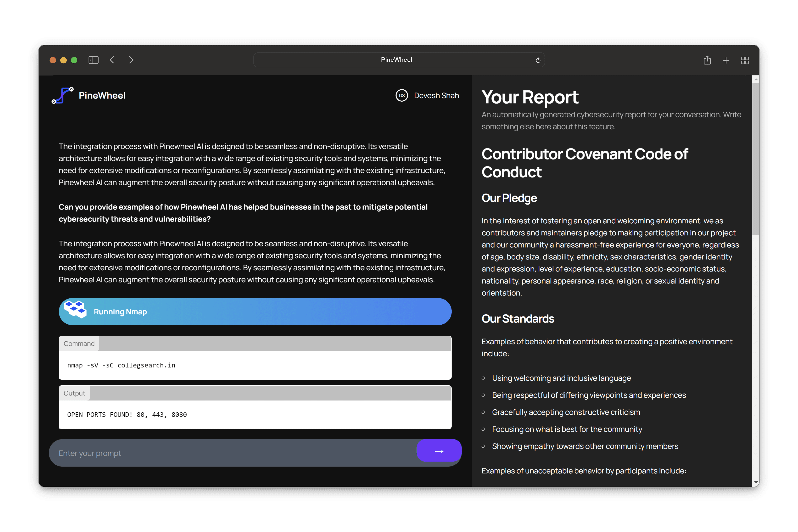798x532 pixels.
Task: Click the Our Pledge heading
Action: coord(509,198)
